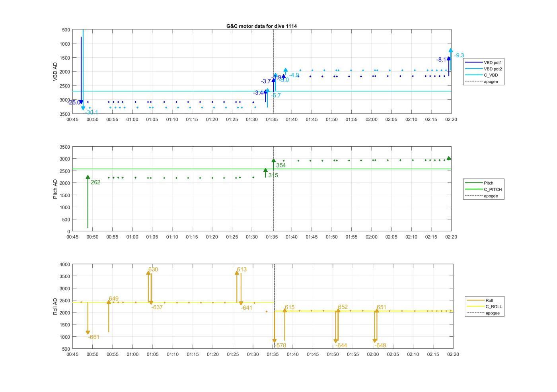
Task: Click the '-8.1' VBD annotation
Action: (441, 60)
